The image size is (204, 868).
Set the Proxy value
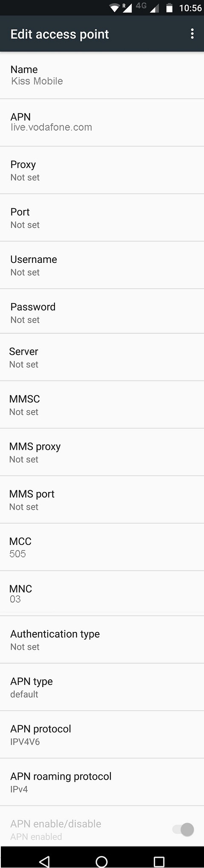click(x=102, y=170)
